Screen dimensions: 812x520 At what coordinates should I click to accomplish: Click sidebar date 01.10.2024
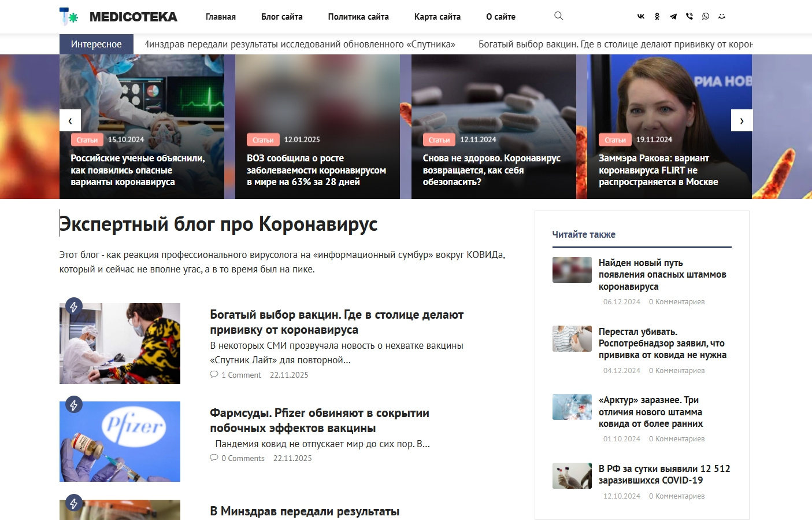[622, 439]
